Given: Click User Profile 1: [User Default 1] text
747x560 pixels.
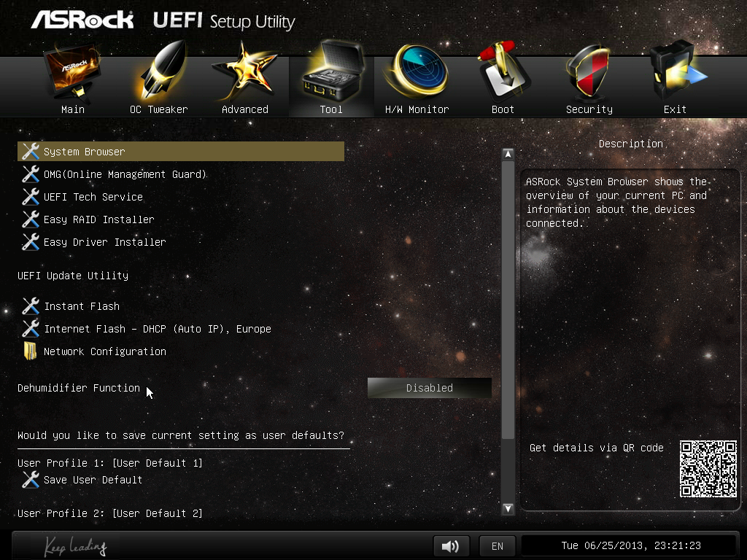Looking at the screenshot, I should 110,463.
